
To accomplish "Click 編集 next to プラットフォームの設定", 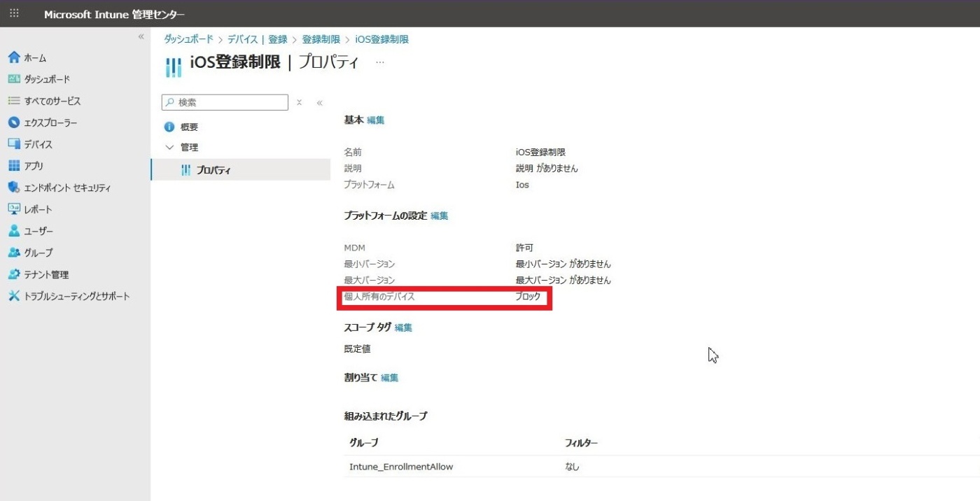I will (440, 216).
